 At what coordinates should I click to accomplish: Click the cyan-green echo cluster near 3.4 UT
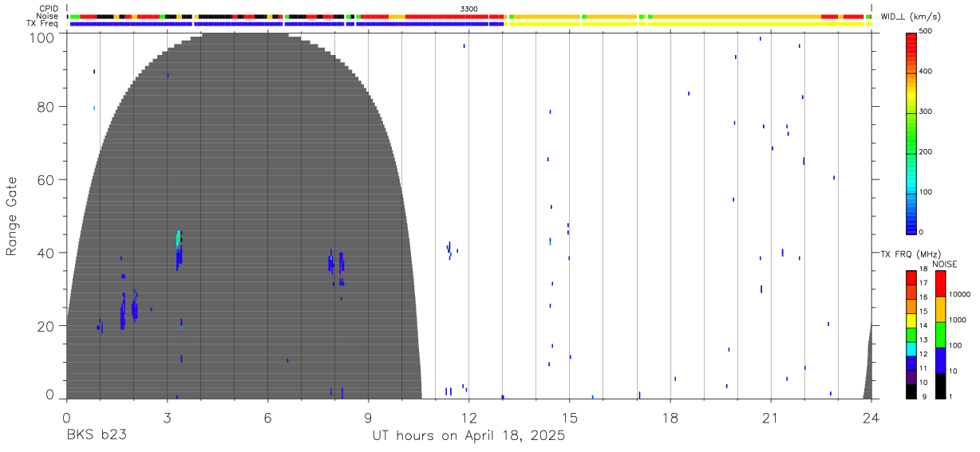[179, 238]
